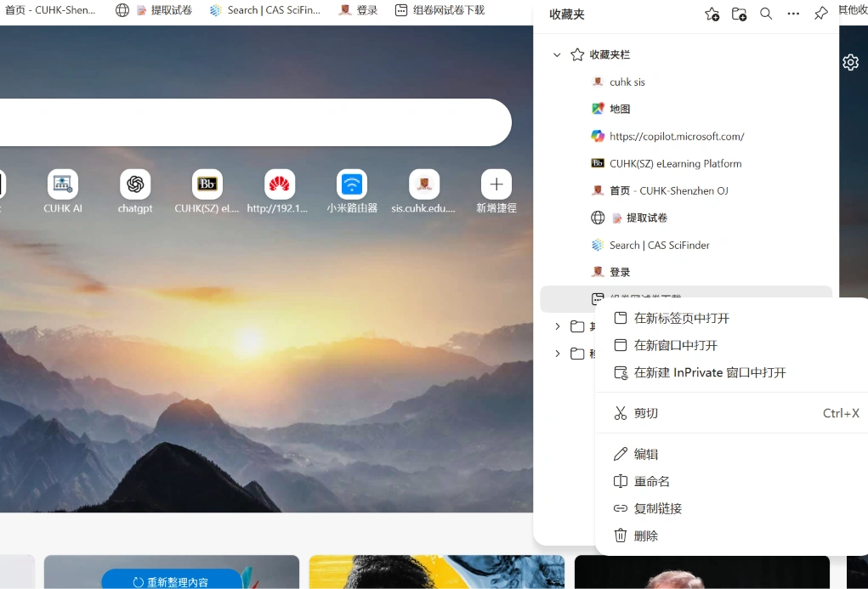Screen dimensions: 868x589
Task: Click Search | CAS SciFin... bookmark bar item
Action: [265, 10]
